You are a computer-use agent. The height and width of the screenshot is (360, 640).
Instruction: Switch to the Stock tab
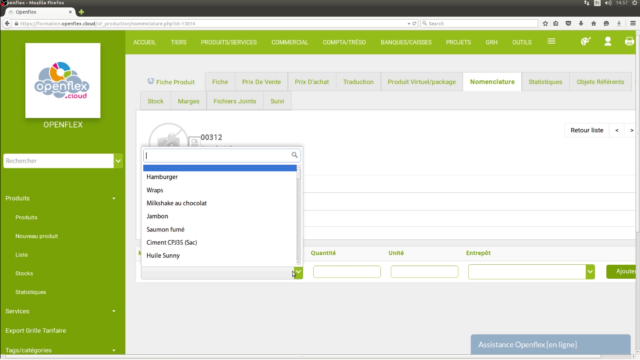coord(156,101)
